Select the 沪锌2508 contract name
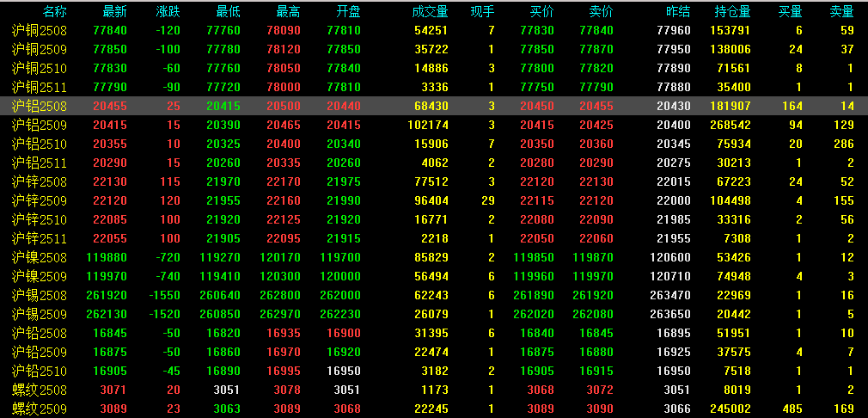Image resolution: width=868 pixels, height=418 pixels. click(40, 181)
